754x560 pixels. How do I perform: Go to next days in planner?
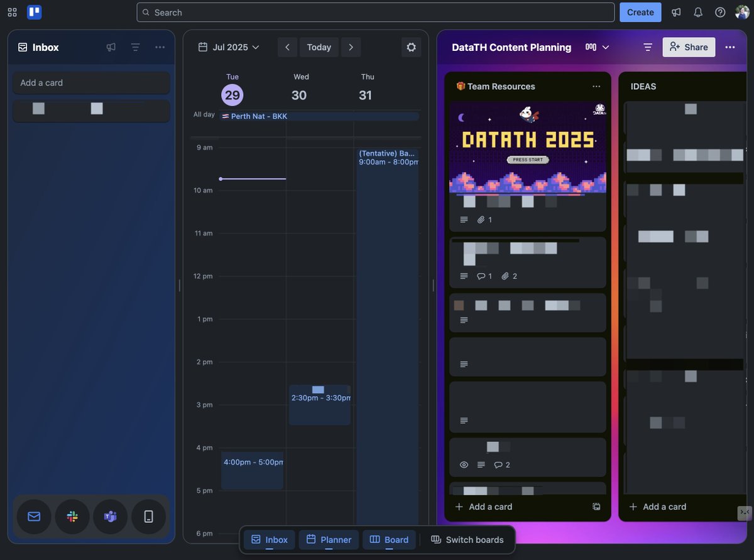pos(351,47)
